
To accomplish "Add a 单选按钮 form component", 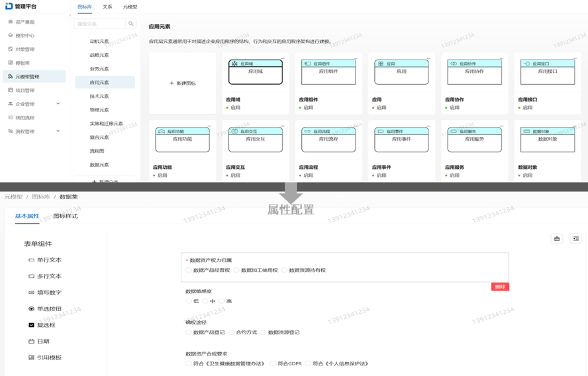I will coord(45,309).
